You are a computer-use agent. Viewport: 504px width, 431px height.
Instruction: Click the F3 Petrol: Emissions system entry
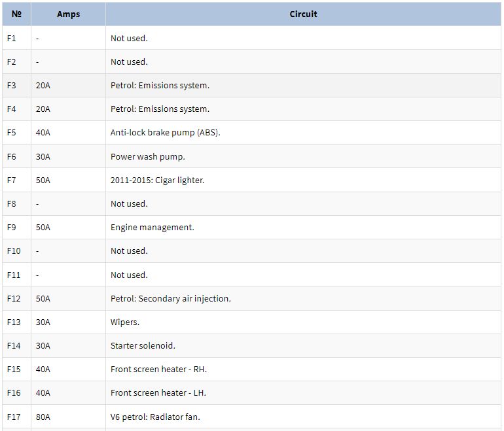click(x=160, y=86)
